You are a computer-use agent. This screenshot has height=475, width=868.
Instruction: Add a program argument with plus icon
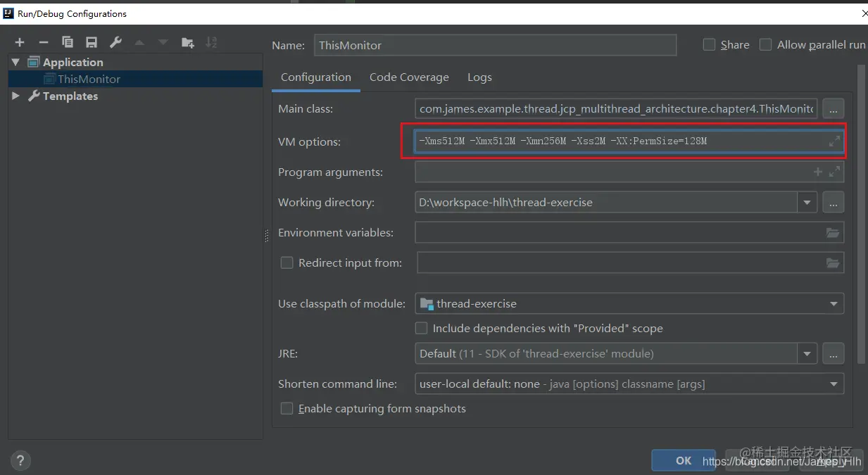click(818, 172)
